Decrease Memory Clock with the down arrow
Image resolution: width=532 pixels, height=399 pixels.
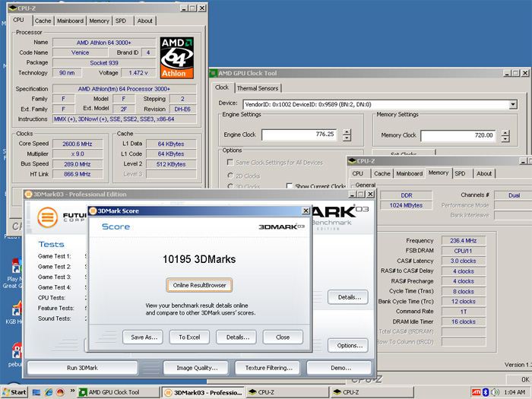505,139
